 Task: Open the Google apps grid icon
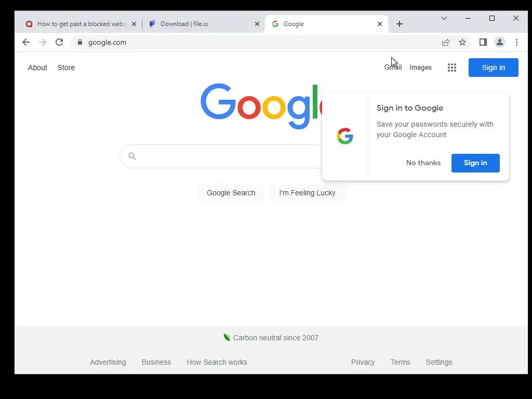(x=451, y=68)
